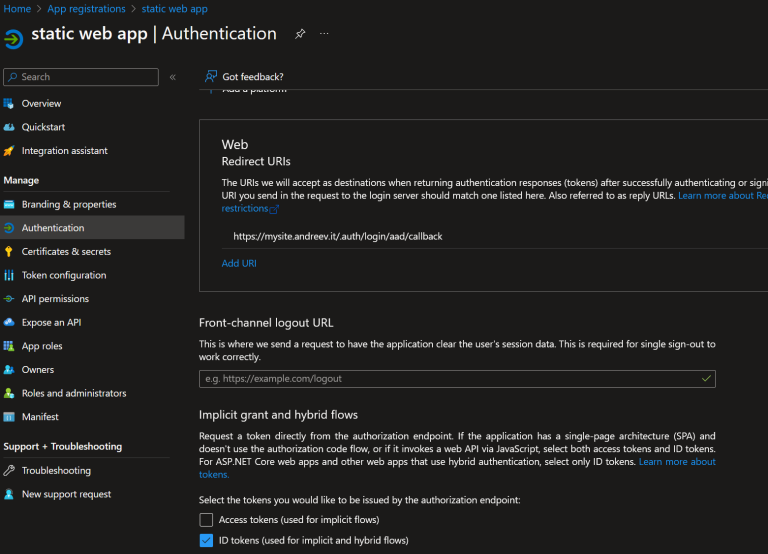Click the Roles and administrators icon
The height and width of the screenshot is (554, 768).
[9, 393]
